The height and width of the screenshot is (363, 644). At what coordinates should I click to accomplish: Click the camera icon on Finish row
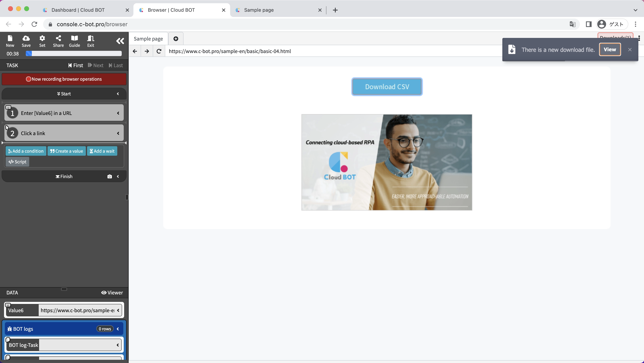click(x=109, y=177)
